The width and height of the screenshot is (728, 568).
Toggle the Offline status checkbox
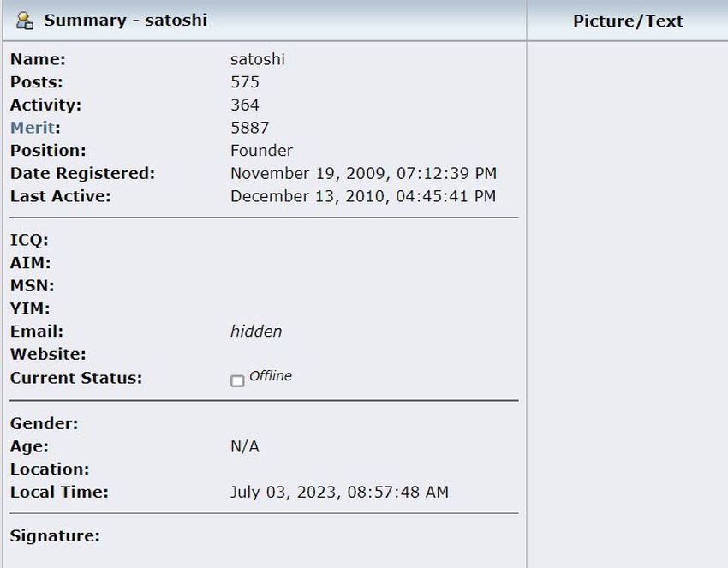(237, 379)
